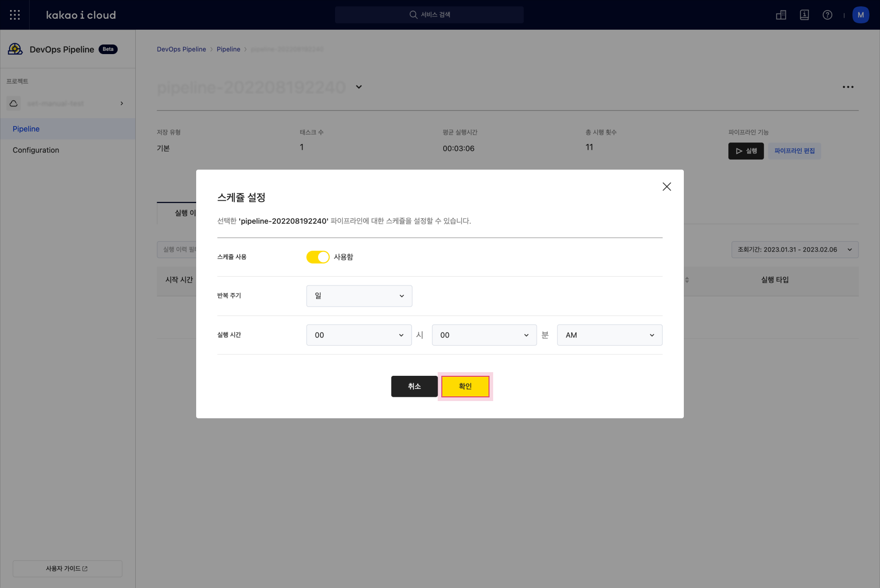This screenshot has height=588, width=880.
Task: Click the 실행 타입 column header
Action: coord(775,280)
